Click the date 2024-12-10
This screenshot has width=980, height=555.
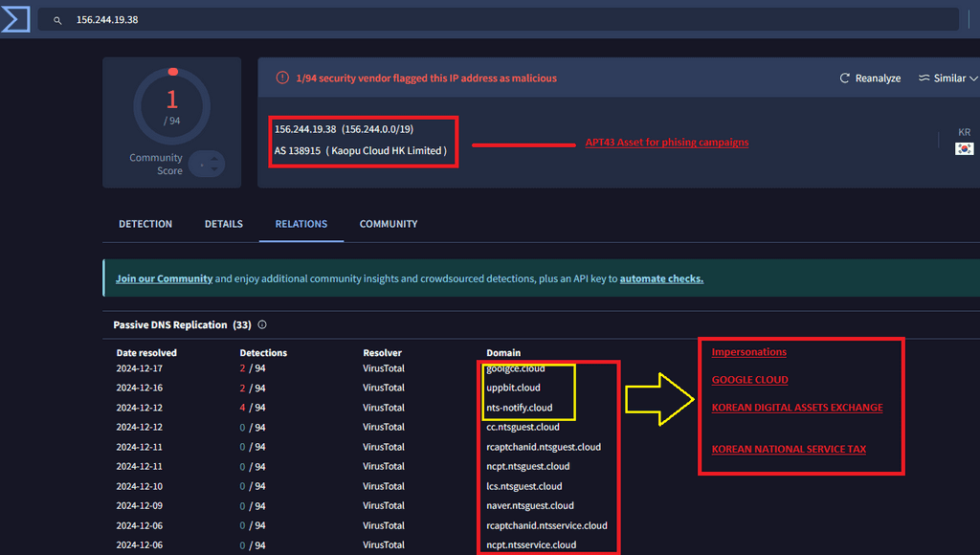click(140, 486)
